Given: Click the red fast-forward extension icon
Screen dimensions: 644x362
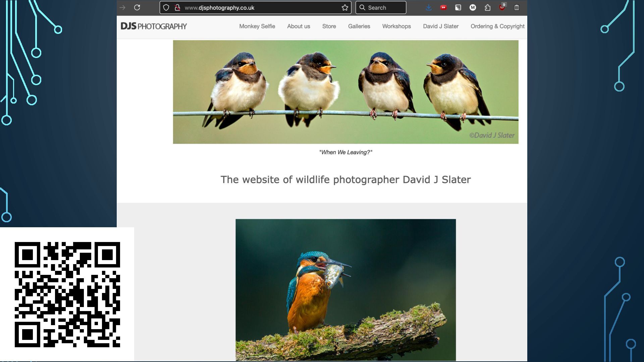Looking at the screenshot, I should pos(443,7).
